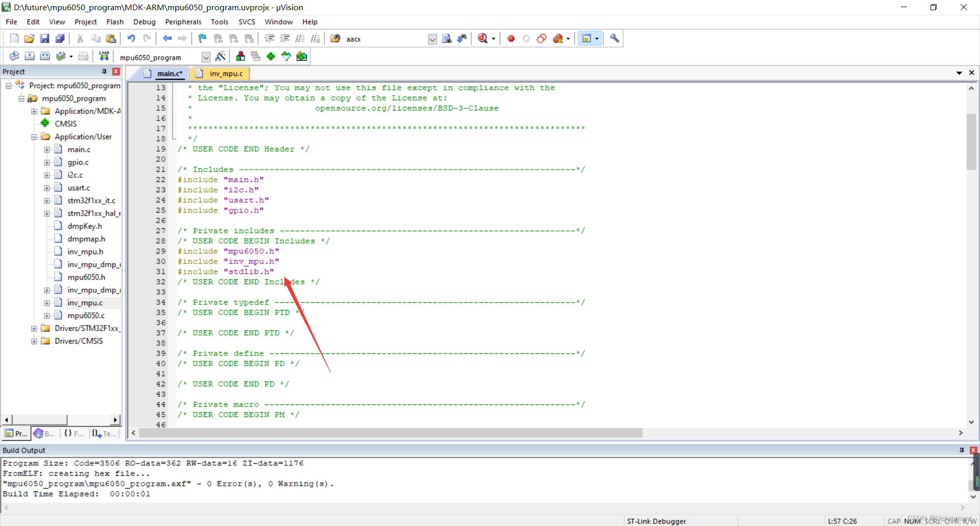
Task: Kill all breakpoints with the red X icon
Action: click(x=557, y=38)
